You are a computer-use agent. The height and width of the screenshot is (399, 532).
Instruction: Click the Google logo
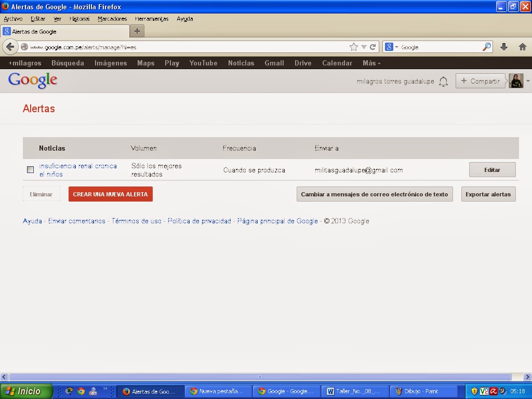pyautogui.click(x=33, y=81)
